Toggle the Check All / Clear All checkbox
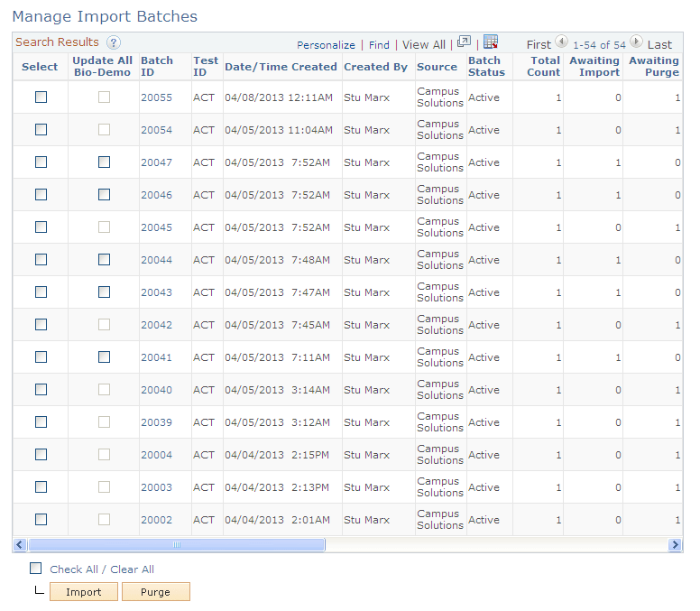 (x=36, y=569)
